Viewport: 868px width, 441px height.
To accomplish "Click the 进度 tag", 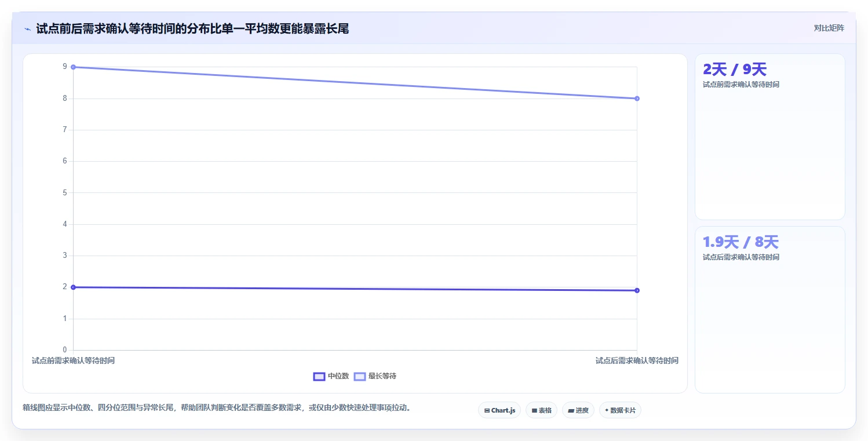I will click(x=578, y=410).
